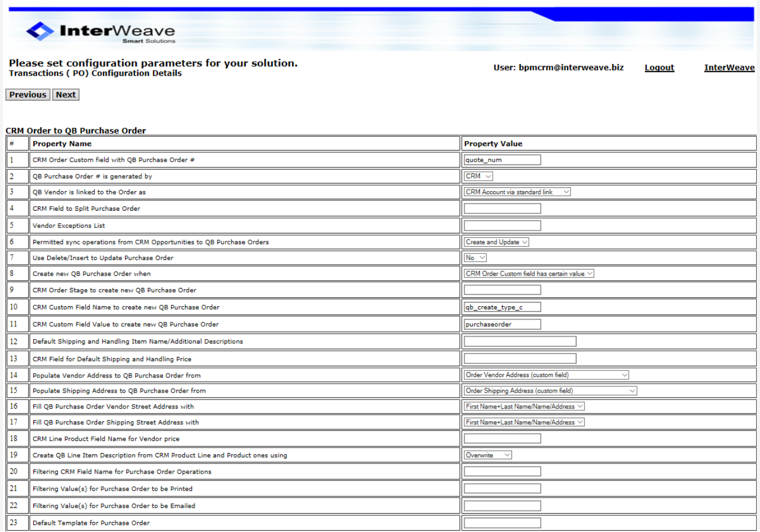Click the InterWeave logo
The image size is (760, 532).
(x=100, y=31)
